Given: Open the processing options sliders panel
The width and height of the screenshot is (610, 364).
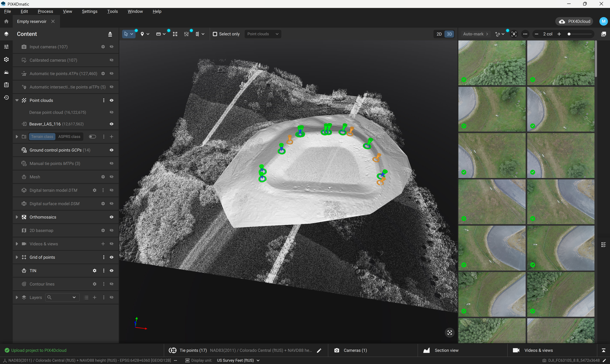Looking at the screenshot, I should point(6,47).
